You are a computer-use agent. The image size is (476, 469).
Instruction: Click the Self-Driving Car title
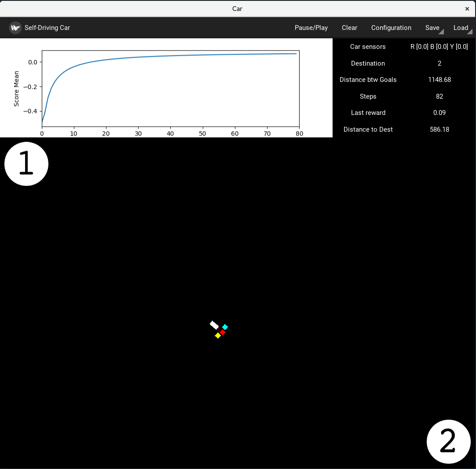(x=47, y=28)
